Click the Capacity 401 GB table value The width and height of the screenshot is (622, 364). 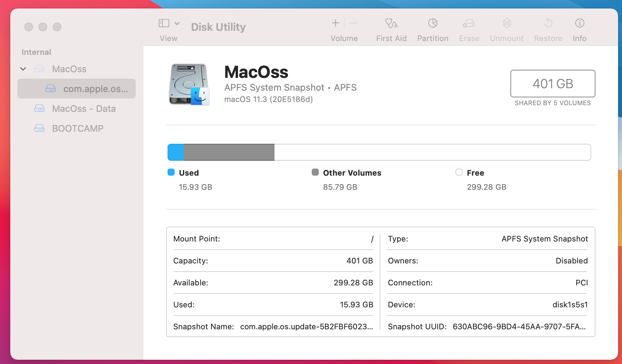(x=360, y=261)
